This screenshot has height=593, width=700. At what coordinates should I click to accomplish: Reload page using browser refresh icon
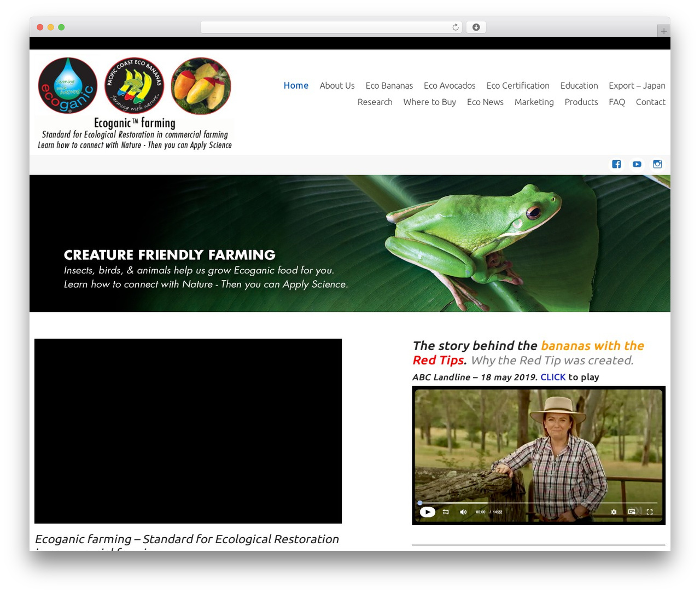click(x=456, y=27)
